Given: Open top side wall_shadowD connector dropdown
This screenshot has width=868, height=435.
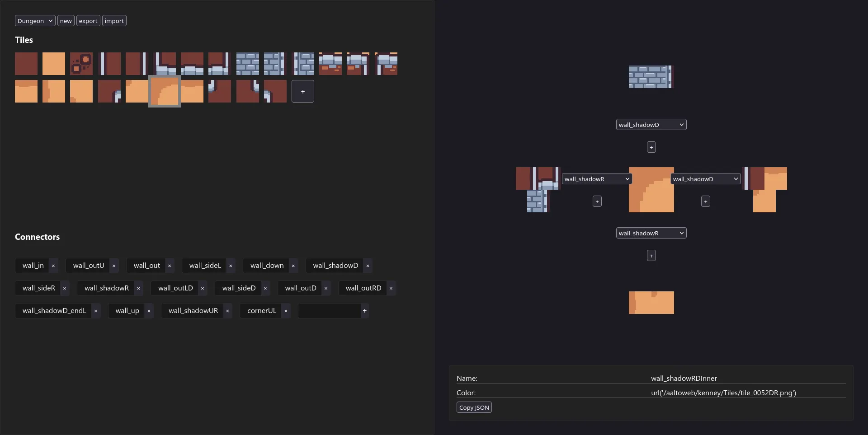Looking at the screenshot, I should tap(651, 125).
